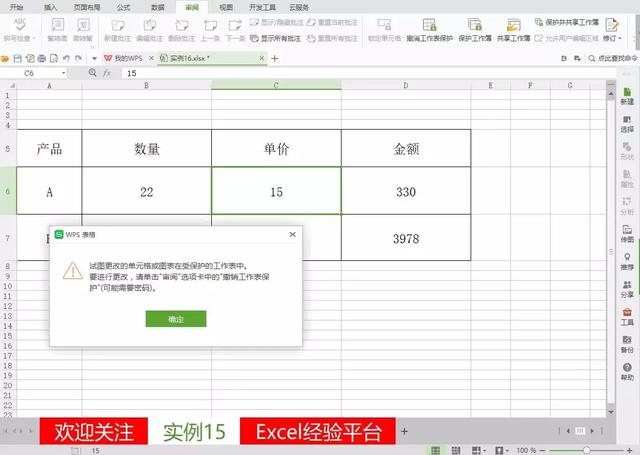This screenshot has height=455, width=640.
Task: Click 确定 button in the WPS dialog
Action: 176,319
